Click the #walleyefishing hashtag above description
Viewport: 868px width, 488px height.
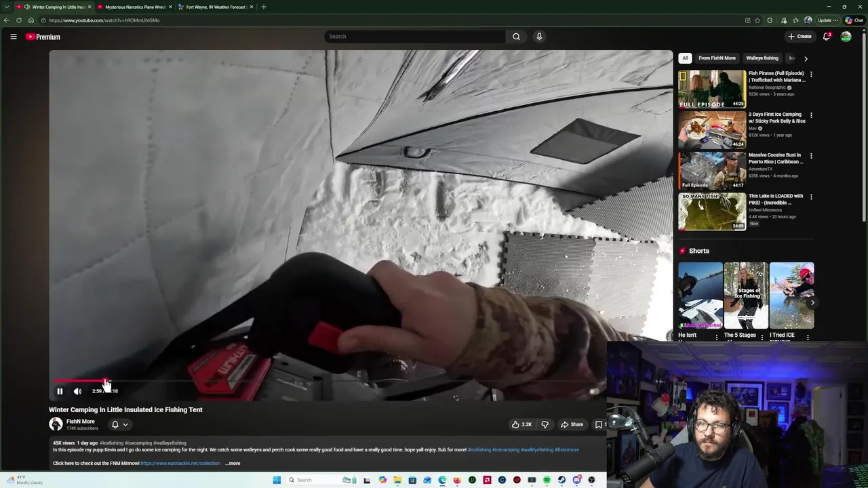(170, 443)
